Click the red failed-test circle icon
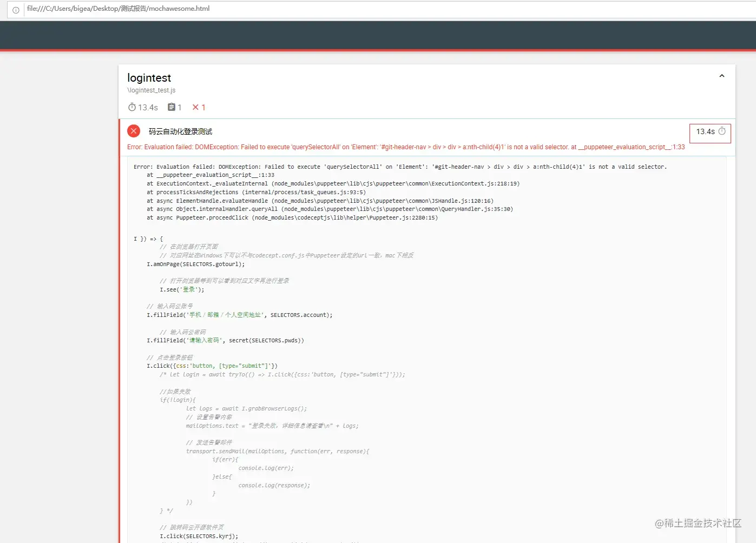 click(x=134, y=131)
